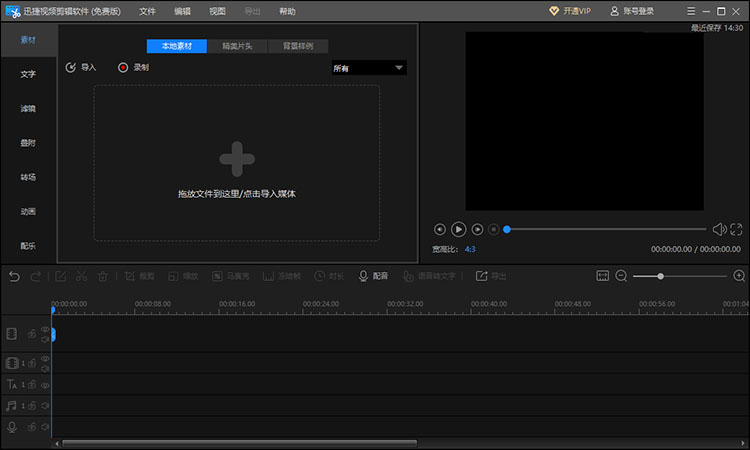Image resolution: width=750 pixels, height=450 pixels.
Task: Click the undo arrow in the timeline toolbar
Action: tap(14, 276)
